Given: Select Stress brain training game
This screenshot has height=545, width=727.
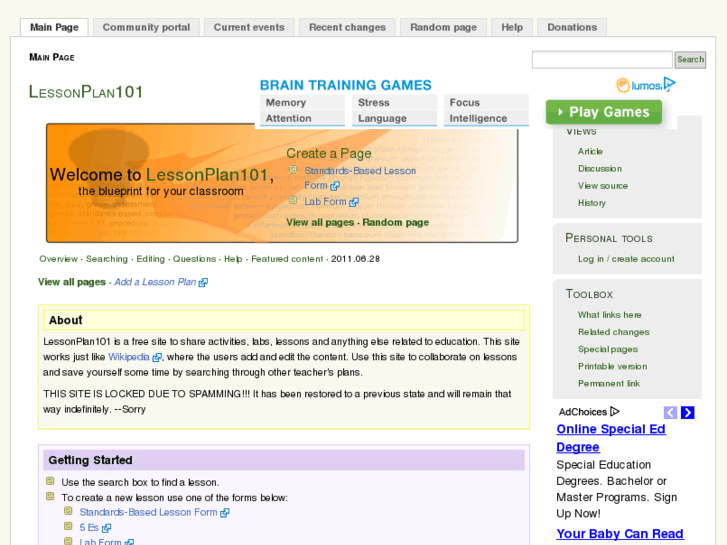Looking at the screenshot, I should click(x=395, y=103).
